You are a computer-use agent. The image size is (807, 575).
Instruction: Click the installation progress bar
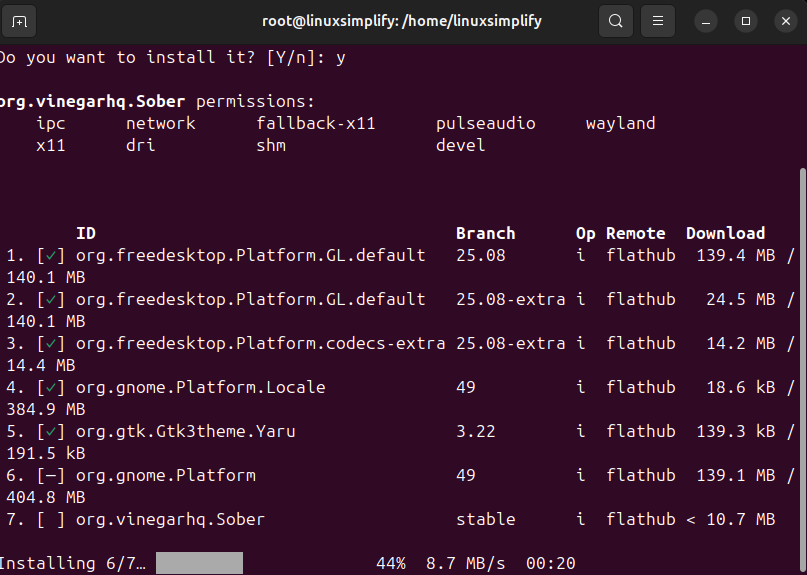tap(199, 563)
